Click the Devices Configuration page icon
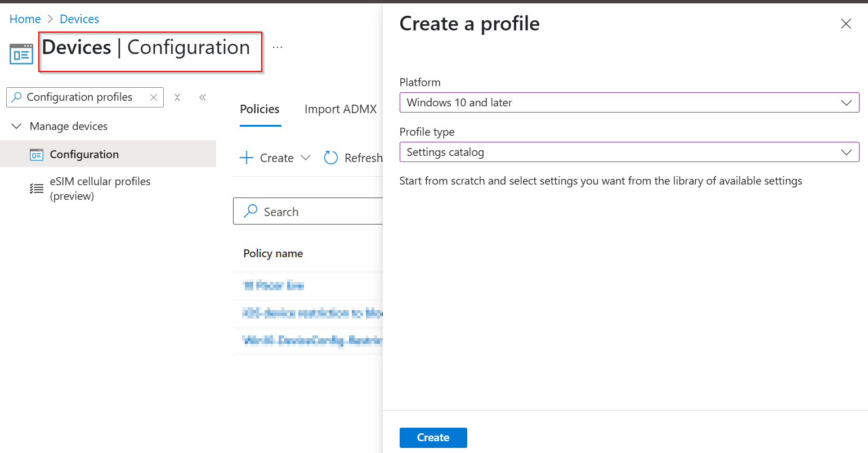868x453 pixels. tap(21, 54)
